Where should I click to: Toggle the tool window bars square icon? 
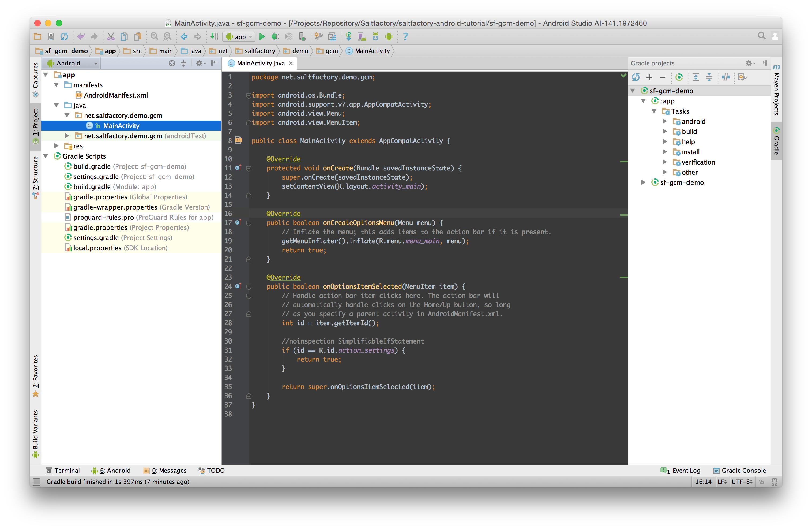point(36,482)
